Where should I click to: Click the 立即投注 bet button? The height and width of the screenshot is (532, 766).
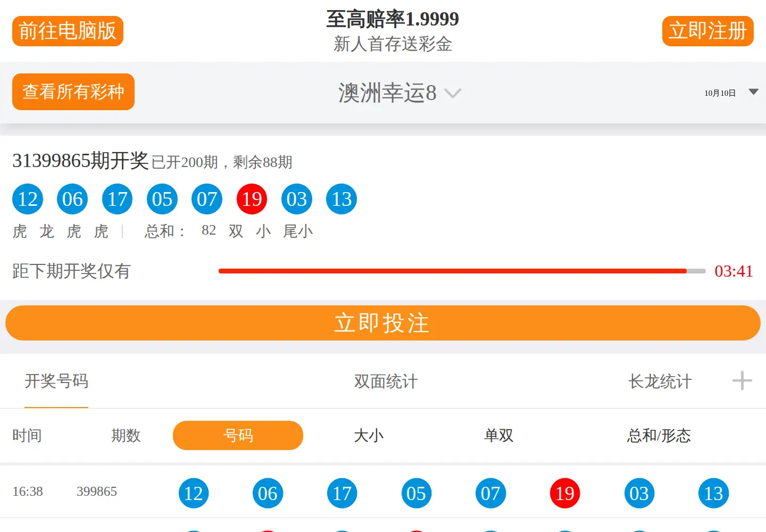point(383,323)
